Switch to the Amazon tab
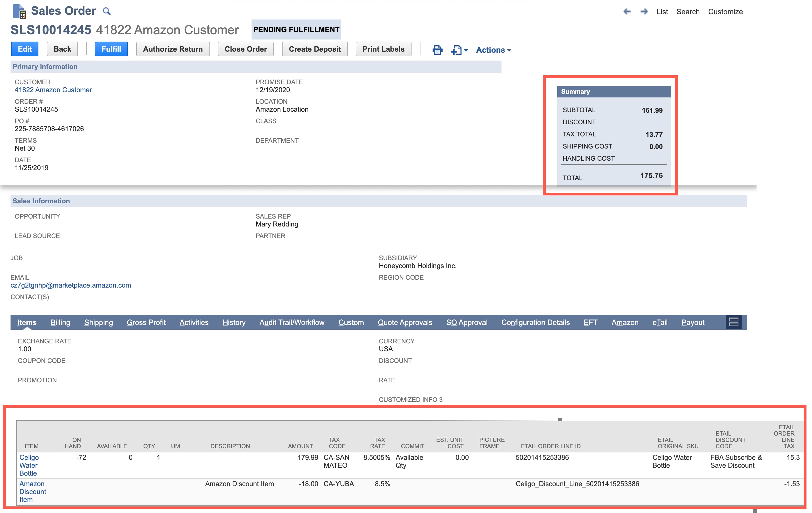 [x=624, y=322]
